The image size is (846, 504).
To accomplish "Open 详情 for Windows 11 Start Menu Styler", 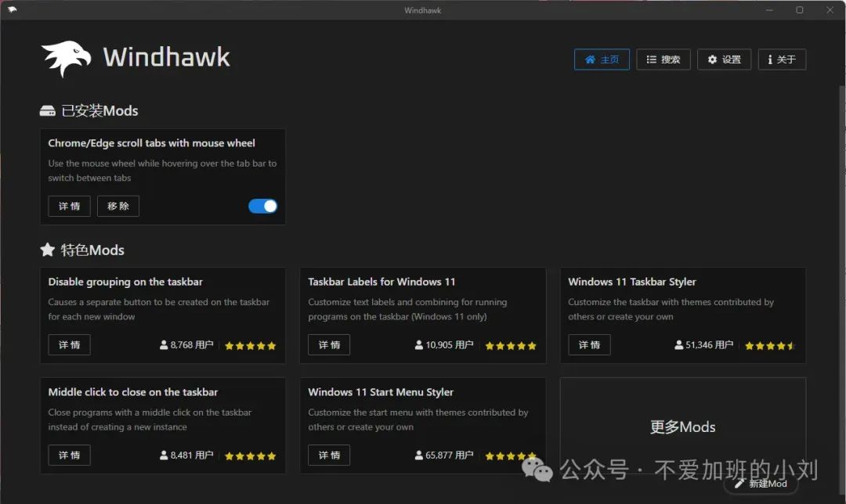I will coord(329,455).
